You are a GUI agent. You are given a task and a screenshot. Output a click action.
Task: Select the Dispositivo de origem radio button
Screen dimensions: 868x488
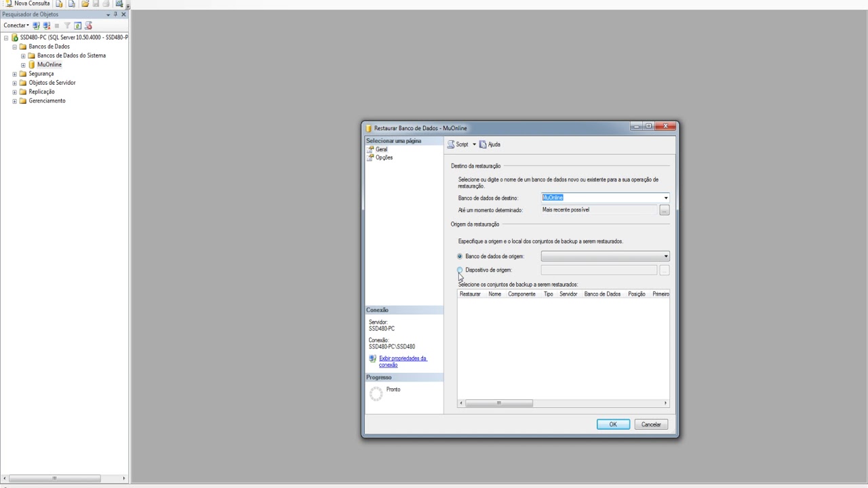point(460,270)
